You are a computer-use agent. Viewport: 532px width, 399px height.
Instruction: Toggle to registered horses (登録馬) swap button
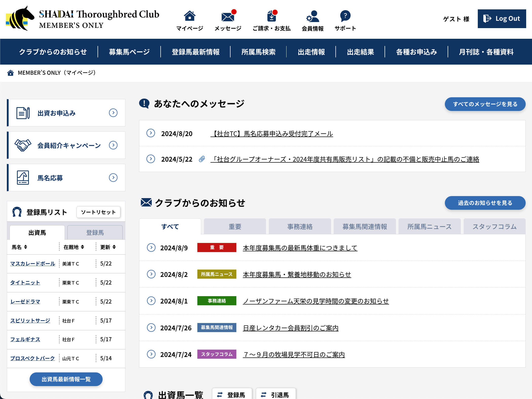click(x=232, y=394)
